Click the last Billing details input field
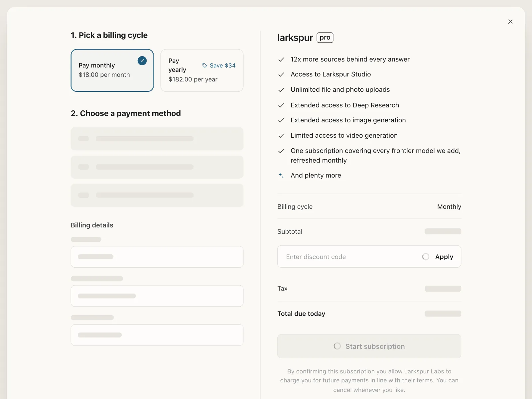 pos(157,335)
